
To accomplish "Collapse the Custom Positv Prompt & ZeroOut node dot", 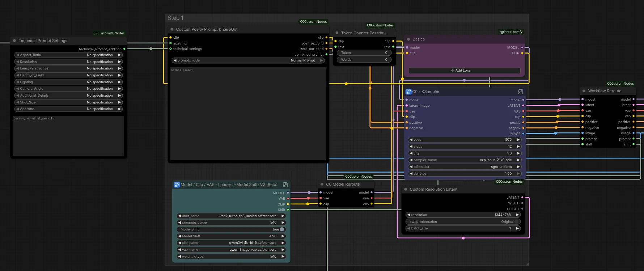I will (x=172, y=29).
